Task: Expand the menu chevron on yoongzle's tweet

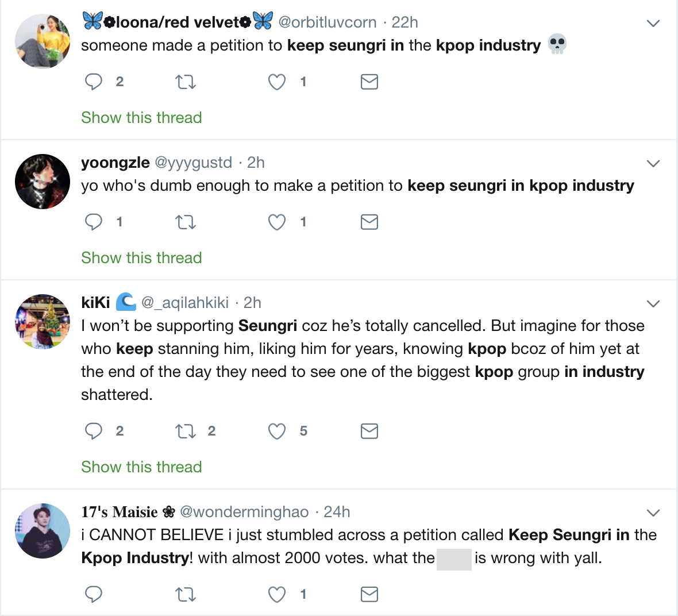Action: tap(653, 164)
